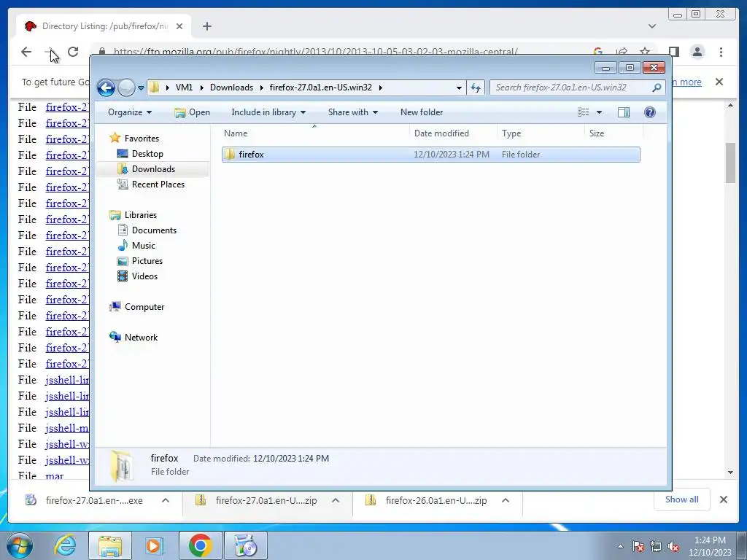Select Favorites in the navigation pane

(142, 139)
